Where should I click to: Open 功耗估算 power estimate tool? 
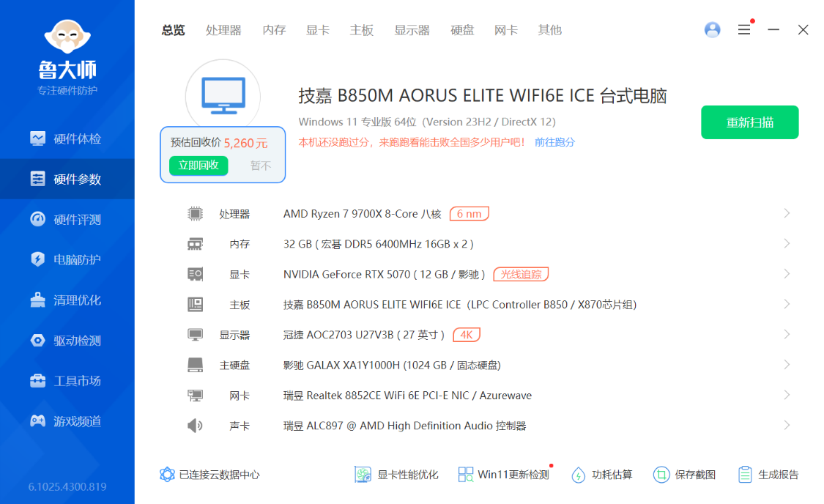[602, 475]
